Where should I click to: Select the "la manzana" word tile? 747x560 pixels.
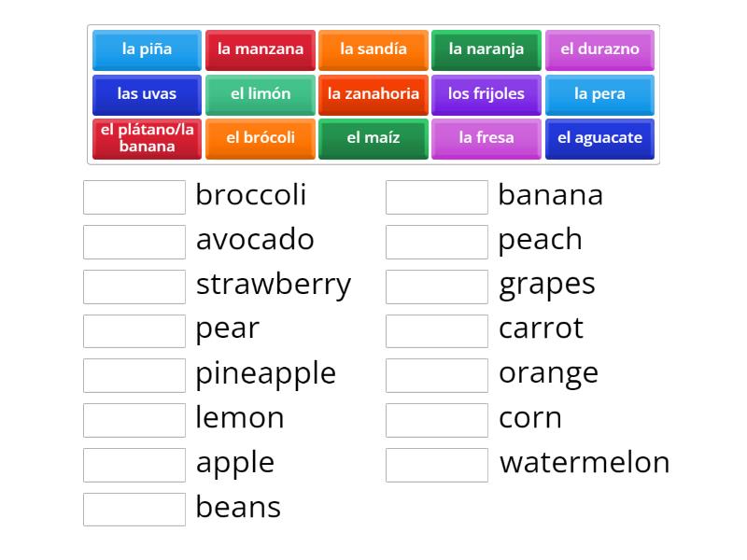coord(260,50)
